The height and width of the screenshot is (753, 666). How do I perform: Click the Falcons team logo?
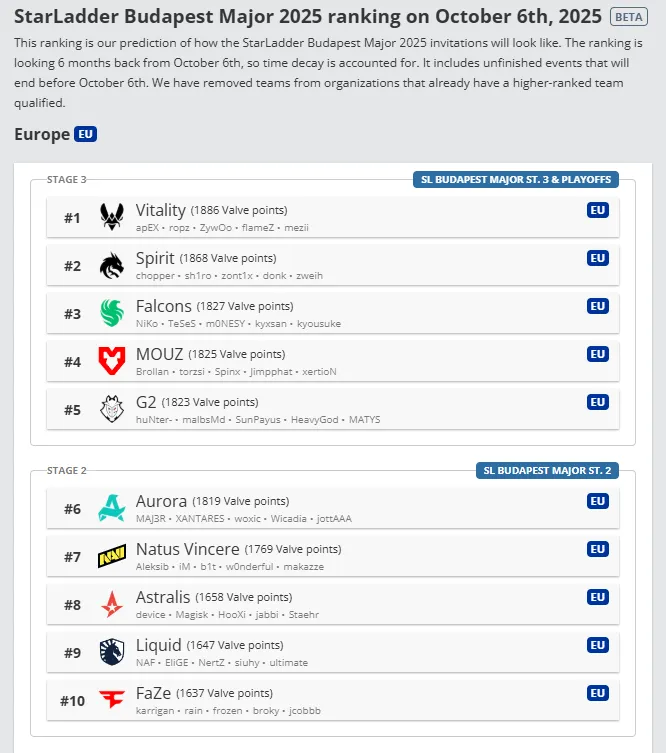[x=111, y=313]
